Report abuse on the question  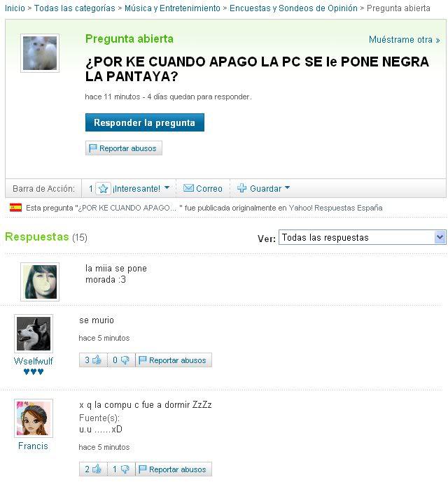[124, 148]
